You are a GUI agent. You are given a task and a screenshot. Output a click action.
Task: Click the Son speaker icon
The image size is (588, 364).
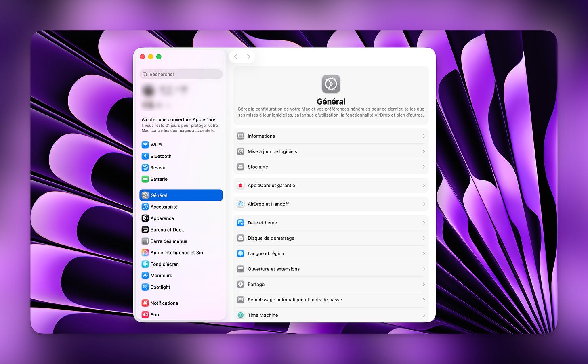click(x=145, y=314)
